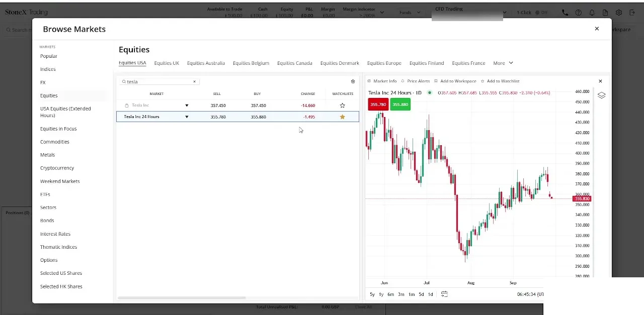Open the Cryptocurrency category
The image size is (644, 315).
click(x=57, y=168)
